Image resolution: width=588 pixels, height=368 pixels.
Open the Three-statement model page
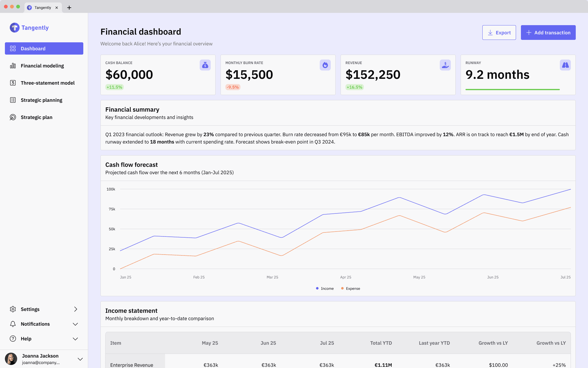tap(47, 83)
